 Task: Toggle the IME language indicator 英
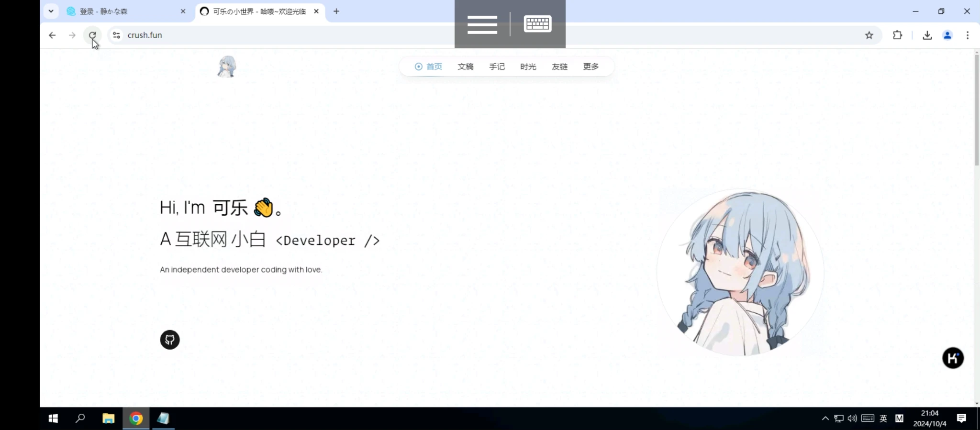pos(883,419)
